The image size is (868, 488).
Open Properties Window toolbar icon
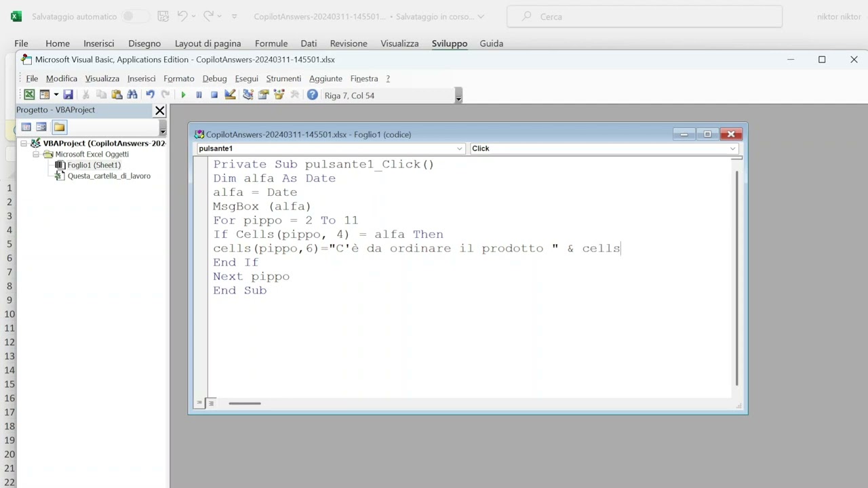click(264, 95)
